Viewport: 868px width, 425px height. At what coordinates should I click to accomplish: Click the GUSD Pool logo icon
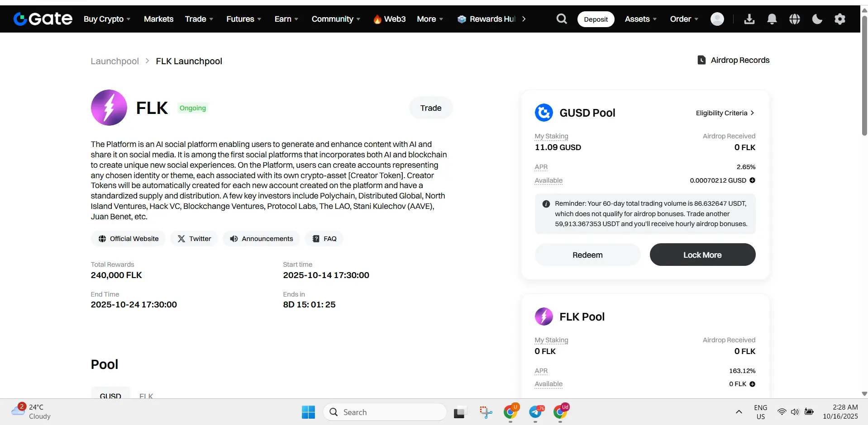coord(544,113)
